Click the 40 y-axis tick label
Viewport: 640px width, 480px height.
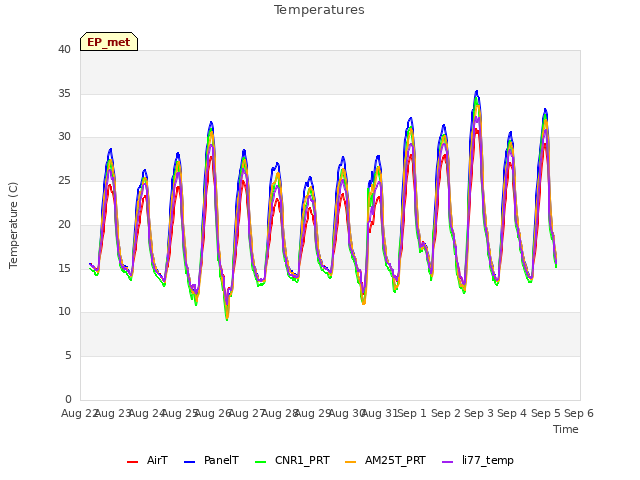pos(64,49)
